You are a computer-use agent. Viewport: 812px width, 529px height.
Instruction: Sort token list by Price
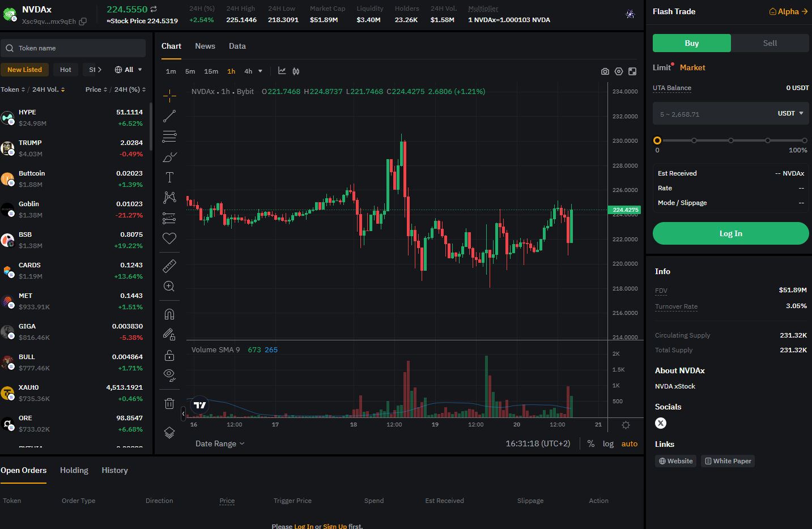click(96, 89)
